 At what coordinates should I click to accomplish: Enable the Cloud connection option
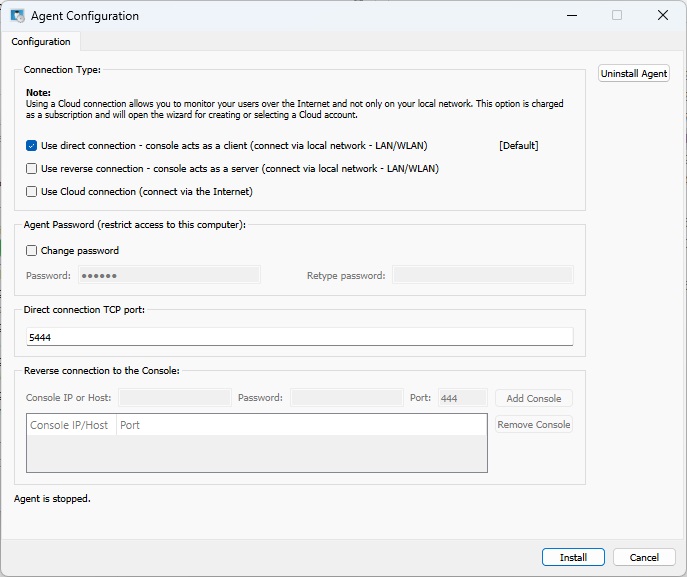coord(32,192)
